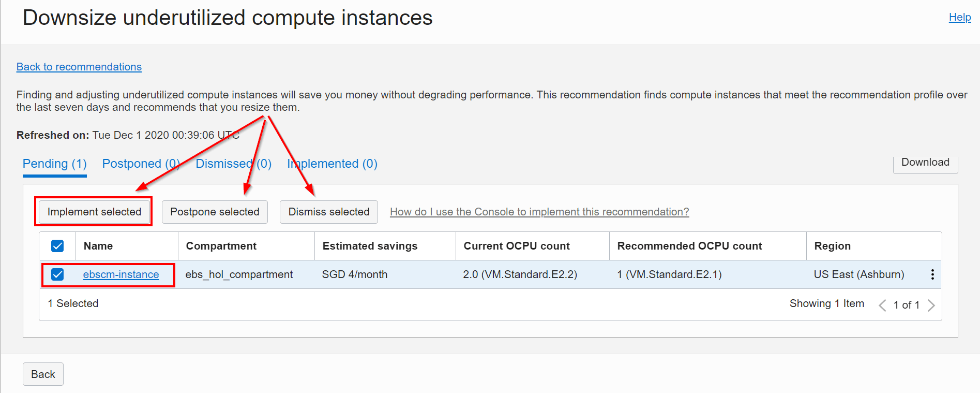Open the Back to recommendations link
This screenshot has height=393, width=980.
pyautogui.click(x=79, y=66)
